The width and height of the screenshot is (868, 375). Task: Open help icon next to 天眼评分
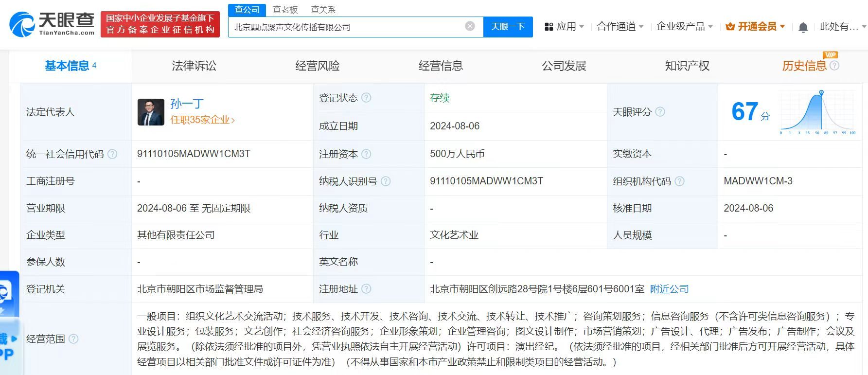click(x=660, y=112)
